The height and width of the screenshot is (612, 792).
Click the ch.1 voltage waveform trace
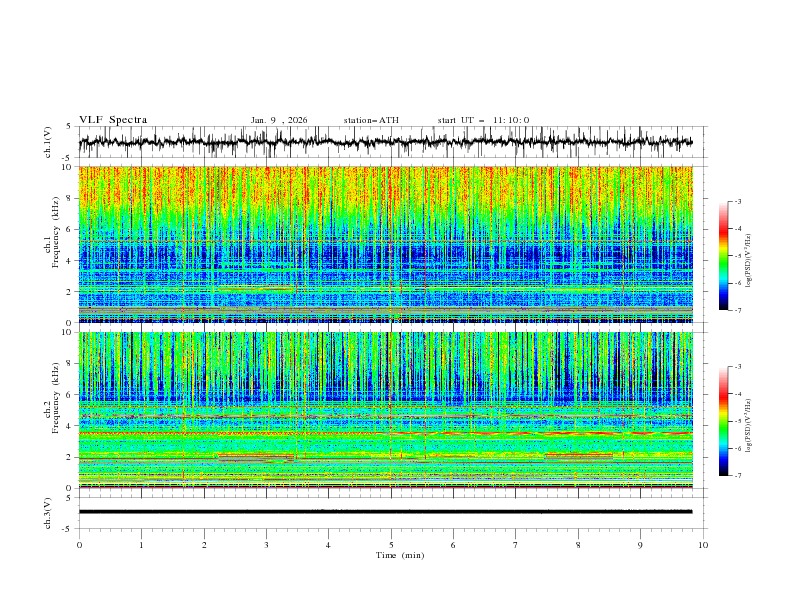385,142
